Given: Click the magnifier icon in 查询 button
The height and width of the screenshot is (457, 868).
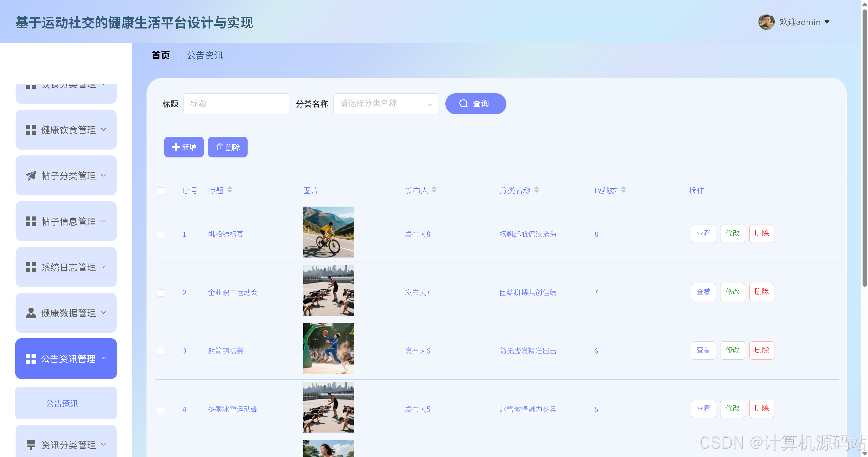Looking at the screenshot, I should 463,103.
